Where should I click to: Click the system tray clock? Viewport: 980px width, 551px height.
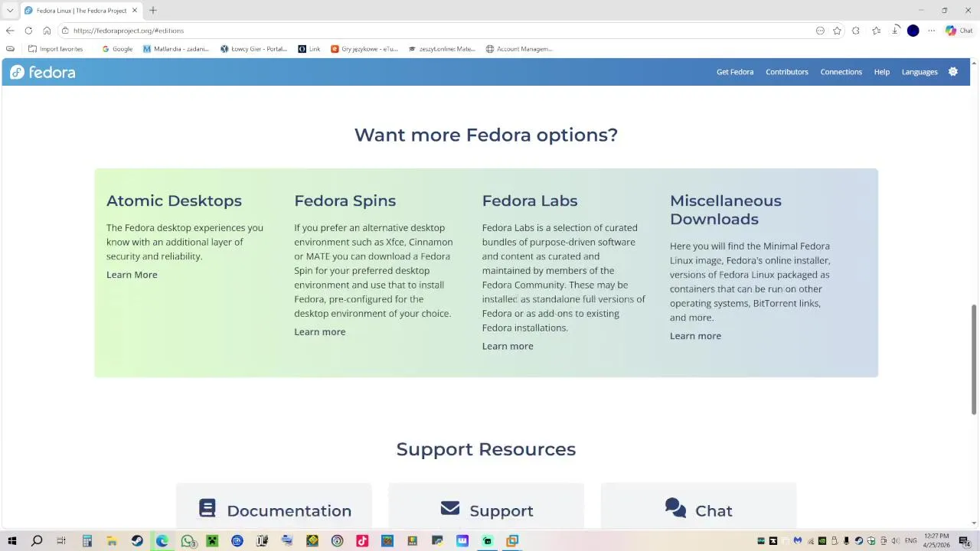coord(936,541)
